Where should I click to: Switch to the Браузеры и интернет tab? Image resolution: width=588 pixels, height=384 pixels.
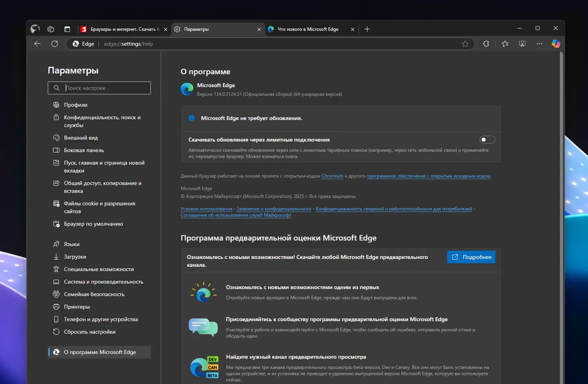pos(124,29)
